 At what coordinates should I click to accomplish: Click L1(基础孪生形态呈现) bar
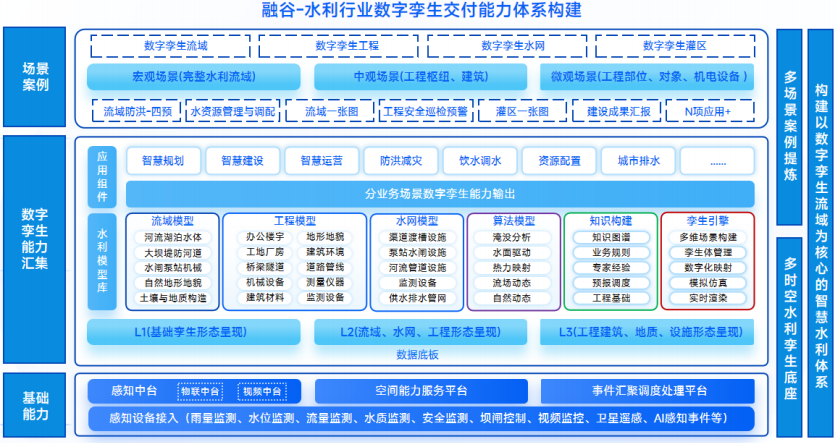point(194,332)
